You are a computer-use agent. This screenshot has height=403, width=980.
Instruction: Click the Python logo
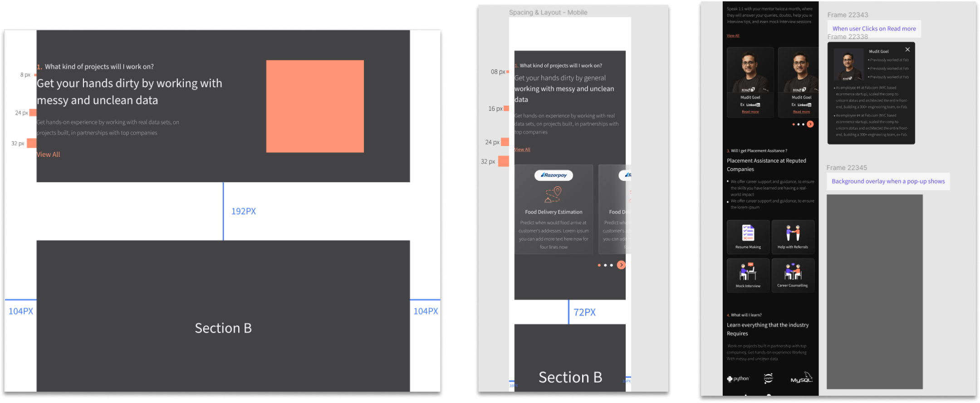pyautogui.click(x=738, y=379)
